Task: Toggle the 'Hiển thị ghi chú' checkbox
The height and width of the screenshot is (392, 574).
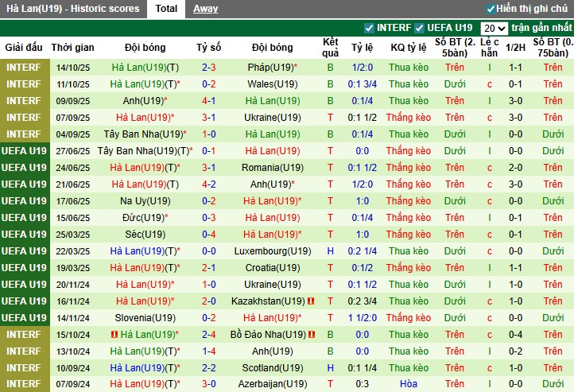Action: [x=491, y=9]
